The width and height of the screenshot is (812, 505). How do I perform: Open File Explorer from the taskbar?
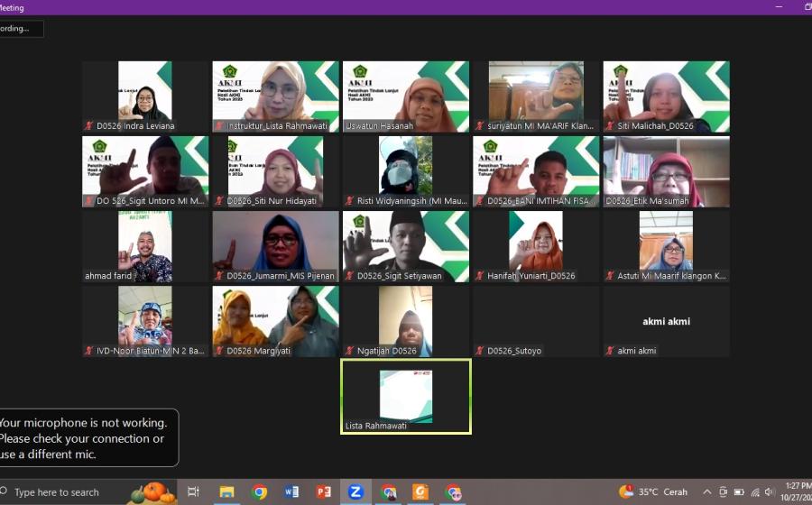click(x=226, y=491)
